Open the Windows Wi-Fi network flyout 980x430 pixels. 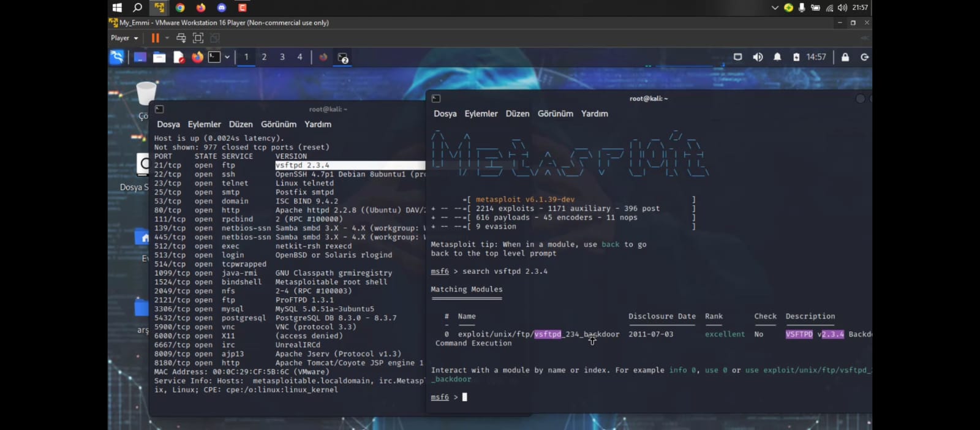click(829, 8)
